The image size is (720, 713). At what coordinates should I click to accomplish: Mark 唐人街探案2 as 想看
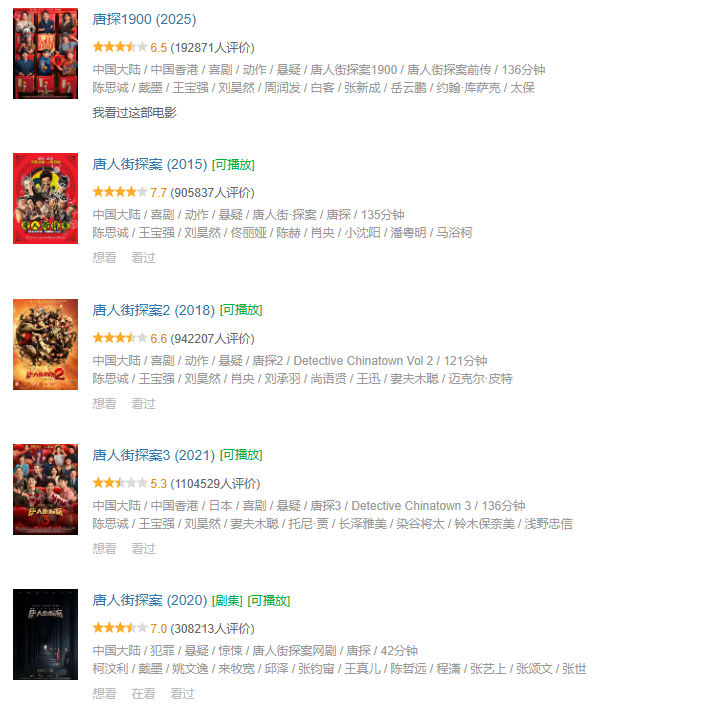pos(104,404)
